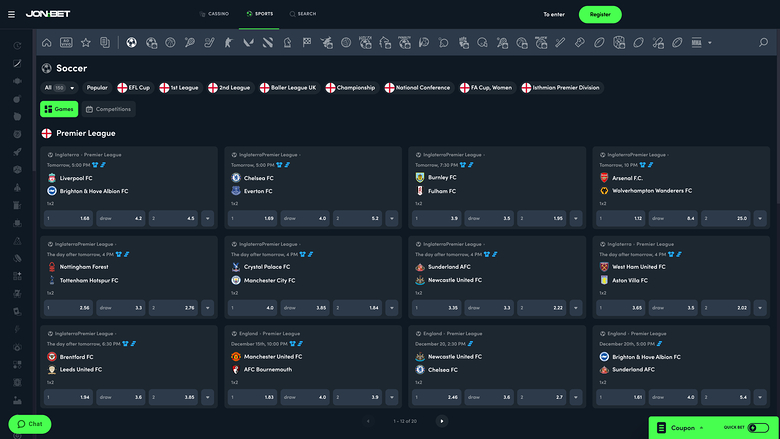Open the Cassino tab
The height and width of the screenshot is (439, 780).
pyautogui.click(x=213, y=14)
